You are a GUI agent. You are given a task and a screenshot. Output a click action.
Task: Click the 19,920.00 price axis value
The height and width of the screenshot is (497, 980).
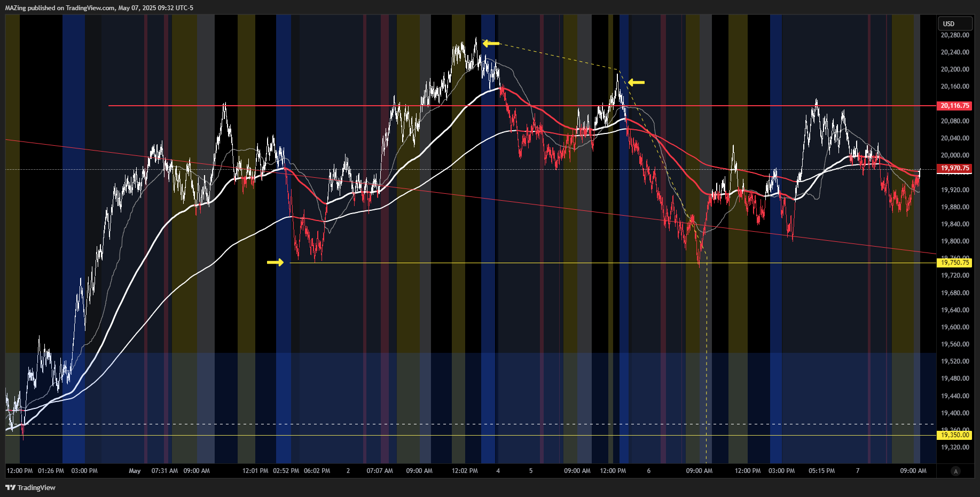point(955,190)
